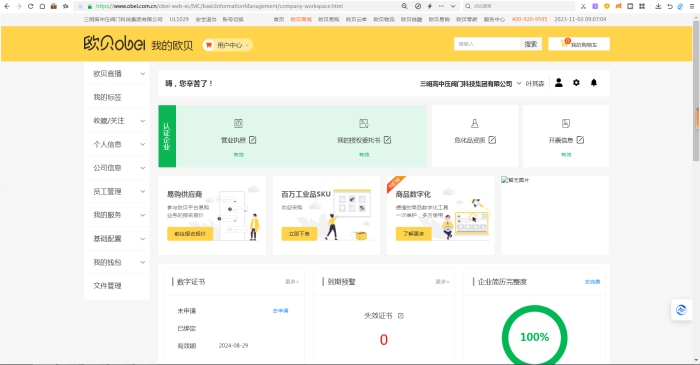Click 账号切换 link in top bar
Screen dimensions: 700x365
[x=233, y=19]
